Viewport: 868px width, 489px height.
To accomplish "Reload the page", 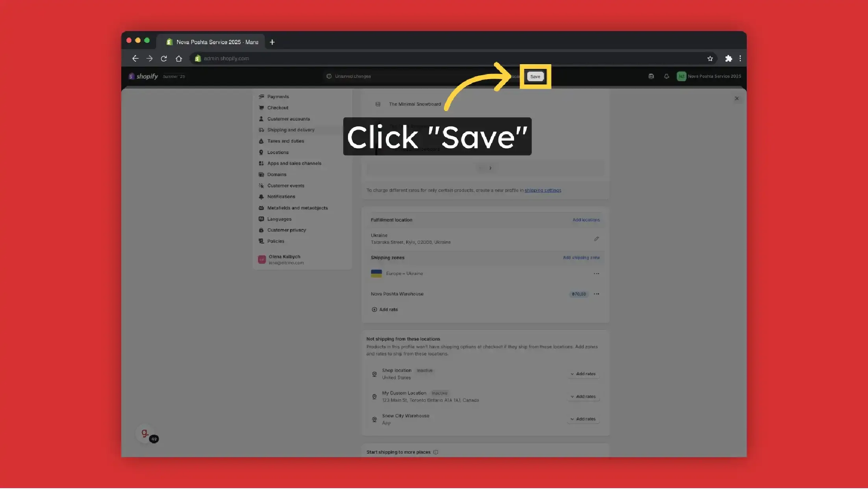I will click(164, 59).
